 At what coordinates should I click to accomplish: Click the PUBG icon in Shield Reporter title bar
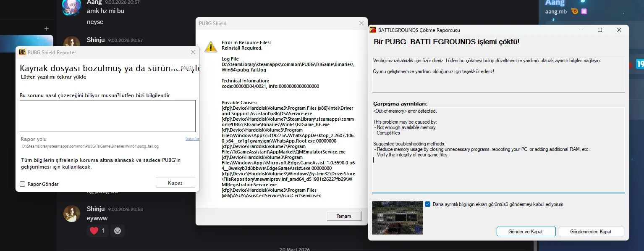tap(22, 53)
